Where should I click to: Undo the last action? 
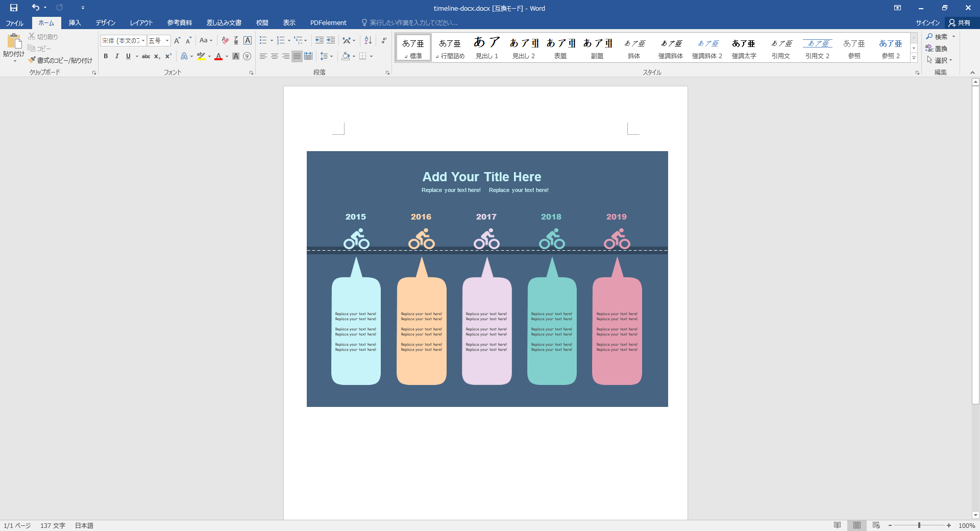tap(35, 8)
